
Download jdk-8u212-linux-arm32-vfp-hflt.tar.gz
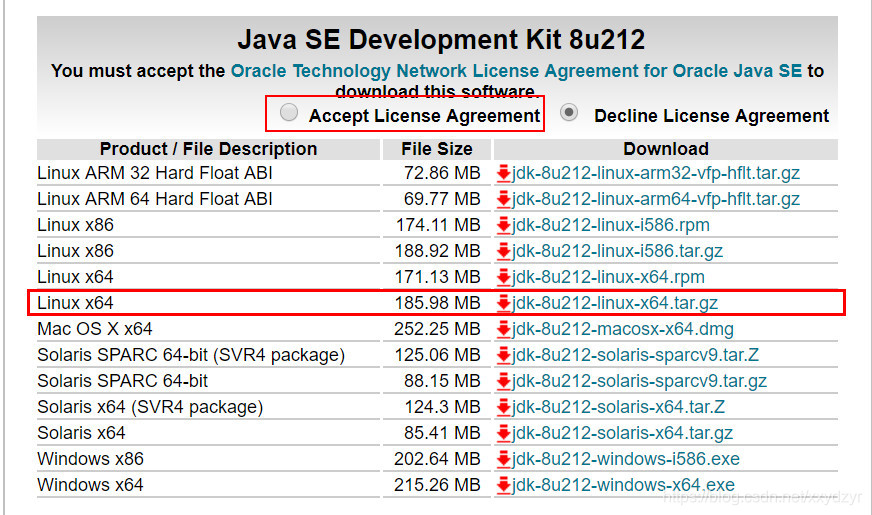[656, 173]
